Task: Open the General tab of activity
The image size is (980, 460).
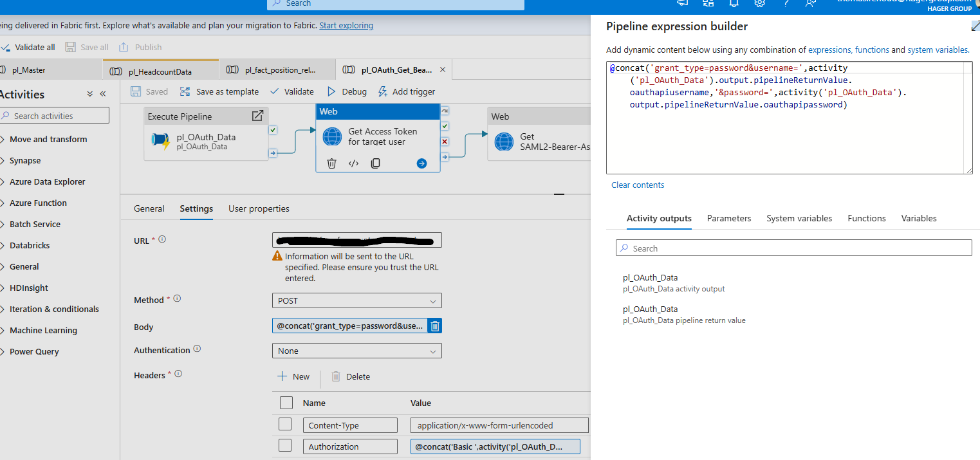Action: click(x=149, y=208)
